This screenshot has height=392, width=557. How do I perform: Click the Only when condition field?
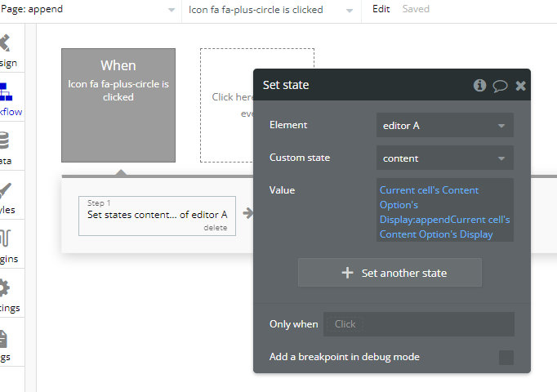(419, 324)
